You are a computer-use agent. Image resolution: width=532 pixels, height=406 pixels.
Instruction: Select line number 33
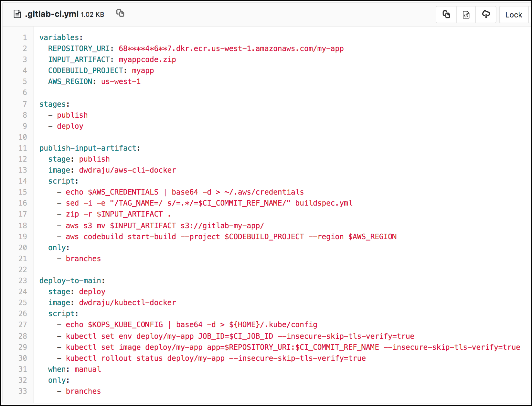point(23,391)
